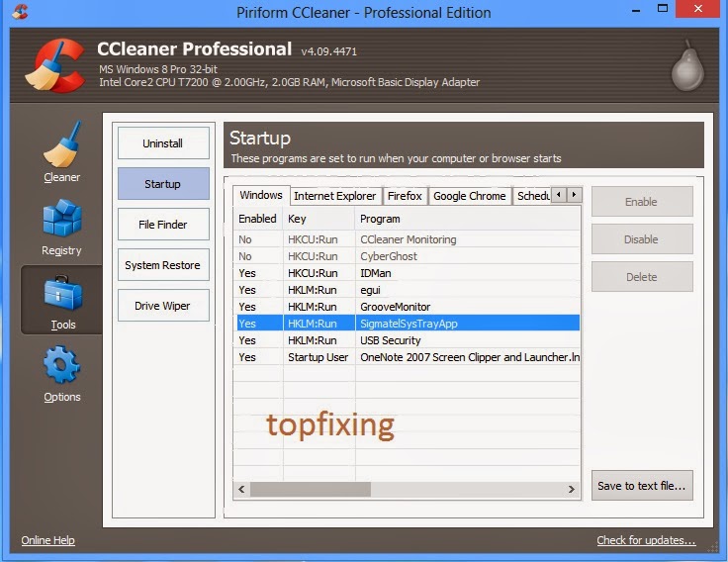Open the File Finder tool

pyautogui.click(x=163, y=225)
